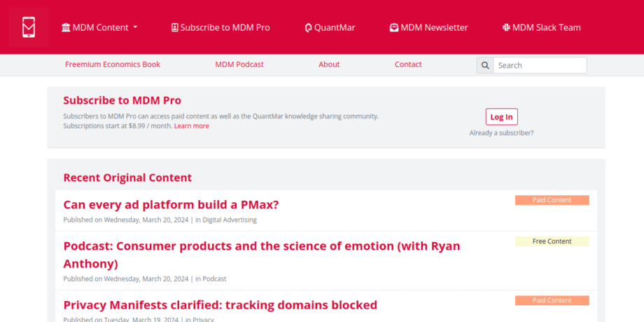Click the Subscribe to MDM Pro badge icon
644x322 pixels.
175,28
